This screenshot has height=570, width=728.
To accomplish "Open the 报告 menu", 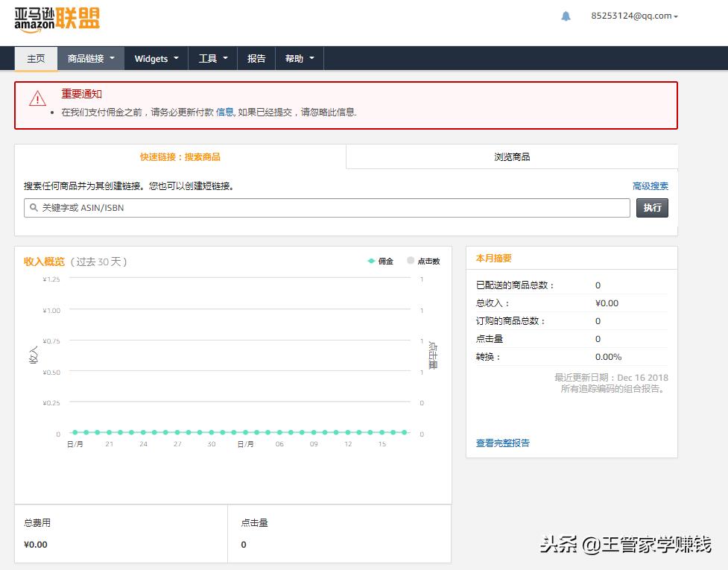I will click(256, 57).
